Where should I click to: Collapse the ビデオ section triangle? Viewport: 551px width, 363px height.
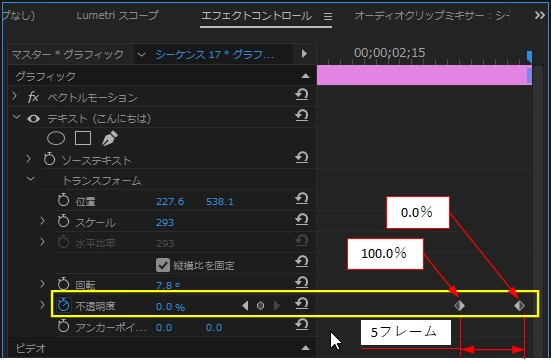point(305,348)
